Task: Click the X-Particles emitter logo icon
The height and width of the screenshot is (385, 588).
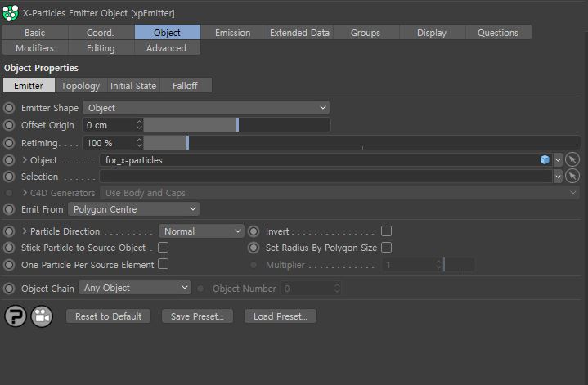Action: [x=11, y=13]
